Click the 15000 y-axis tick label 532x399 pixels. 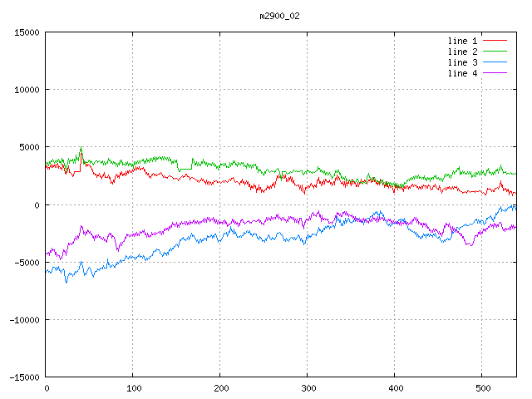pos(27,32)
